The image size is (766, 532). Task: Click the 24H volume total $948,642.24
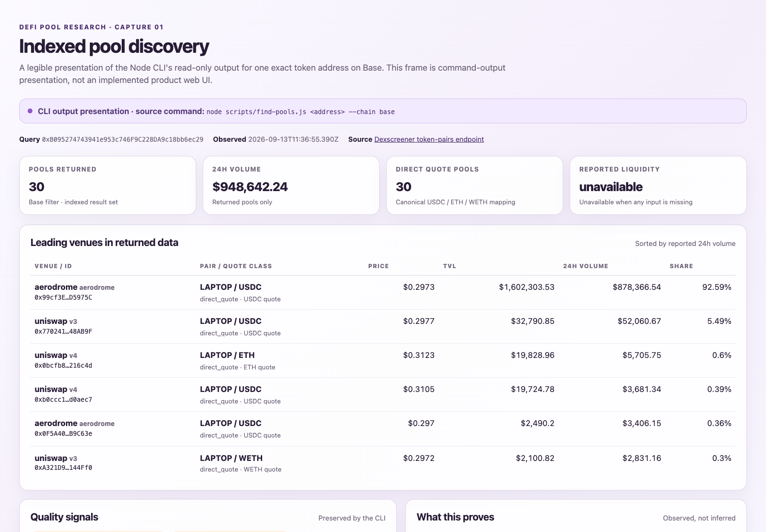[250, 186]
